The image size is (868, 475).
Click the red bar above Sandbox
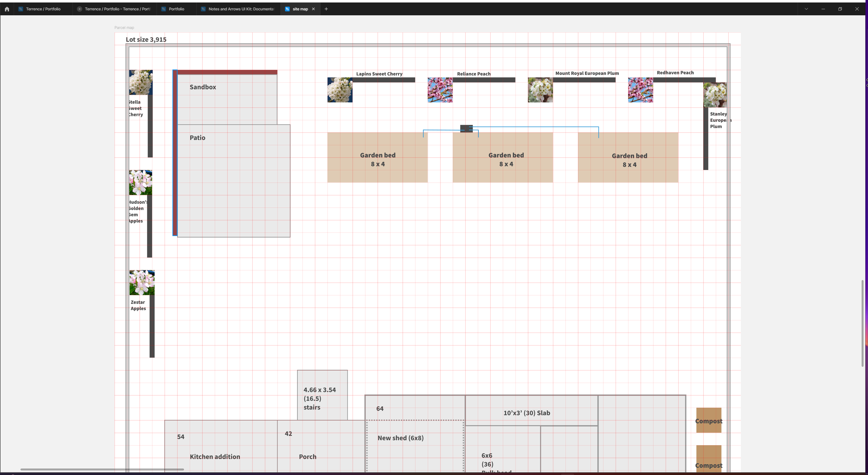227,72
